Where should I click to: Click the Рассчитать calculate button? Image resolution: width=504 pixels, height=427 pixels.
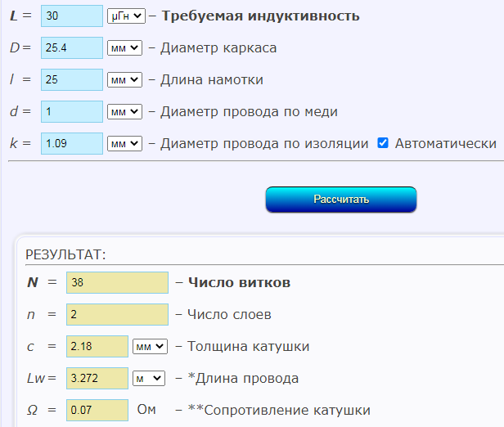tap(340, 200)
